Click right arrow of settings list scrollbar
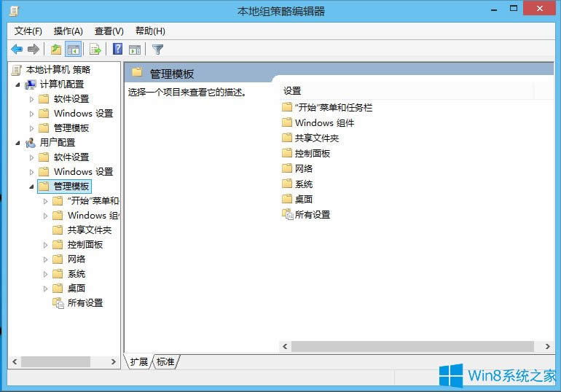Image resolution: width=561 pixels, height=392 pixels. tap(547, 346)
